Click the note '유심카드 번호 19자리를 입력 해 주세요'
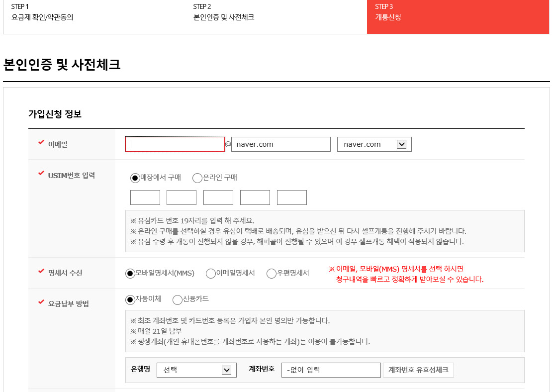Viewport: 552px width, 392px height. point(192,221)
